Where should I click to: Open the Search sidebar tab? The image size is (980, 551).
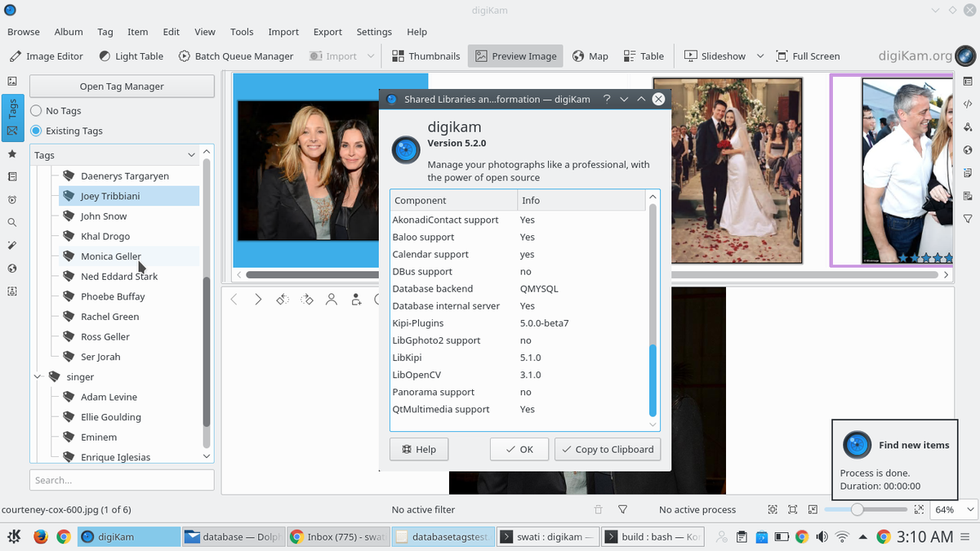[x=12, y=222]
